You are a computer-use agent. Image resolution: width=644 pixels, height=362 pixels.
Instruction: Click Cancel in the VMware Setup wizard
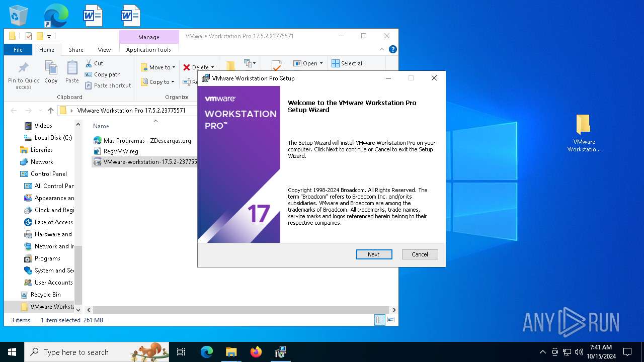[x=420, y=254]
